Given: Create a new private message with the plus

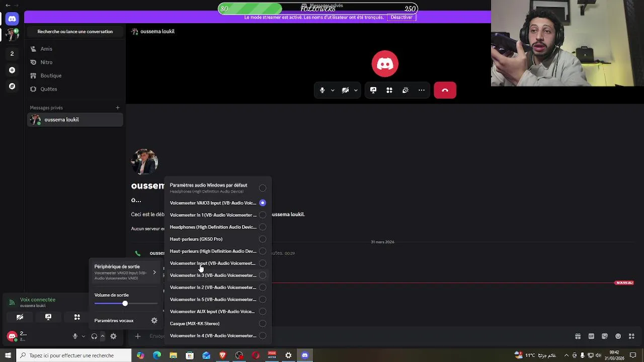Looking at the screenshot, I should (x=118, y=108).
